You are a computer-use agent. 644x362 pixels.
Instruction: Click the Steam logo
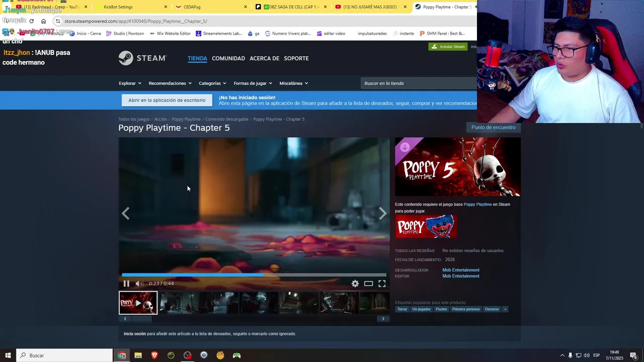142,58
